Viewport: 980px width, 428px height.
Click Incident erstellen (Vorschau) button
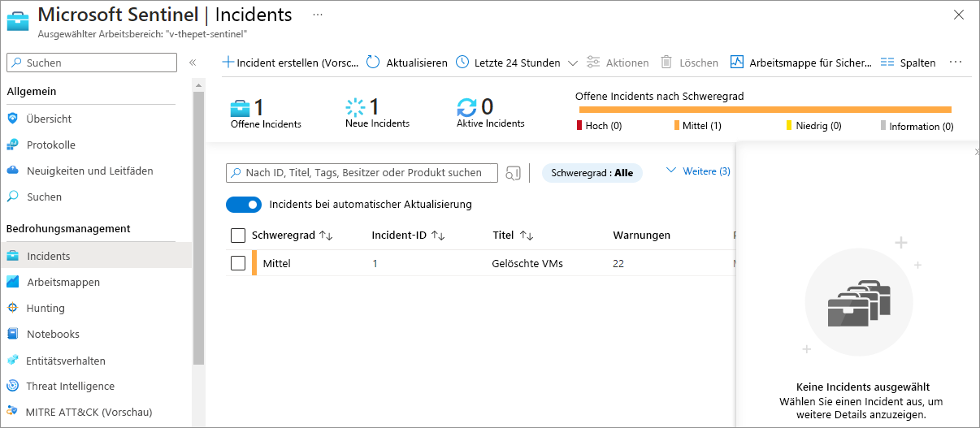coord(291,63)
